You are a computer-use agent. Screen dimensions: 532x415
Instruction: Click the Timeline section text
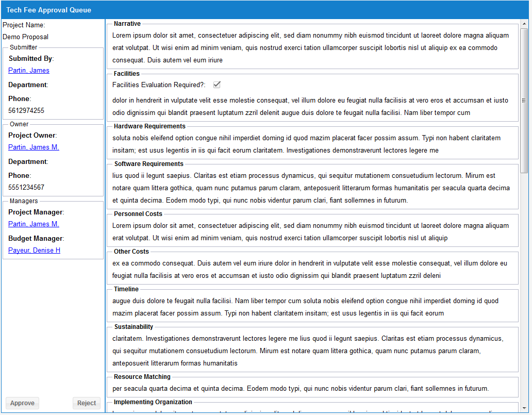tap(305, 307)
